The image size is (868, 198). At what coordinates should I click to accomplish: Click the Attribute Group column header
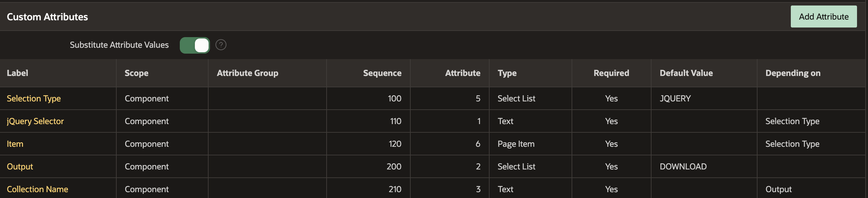click(247, 73)
